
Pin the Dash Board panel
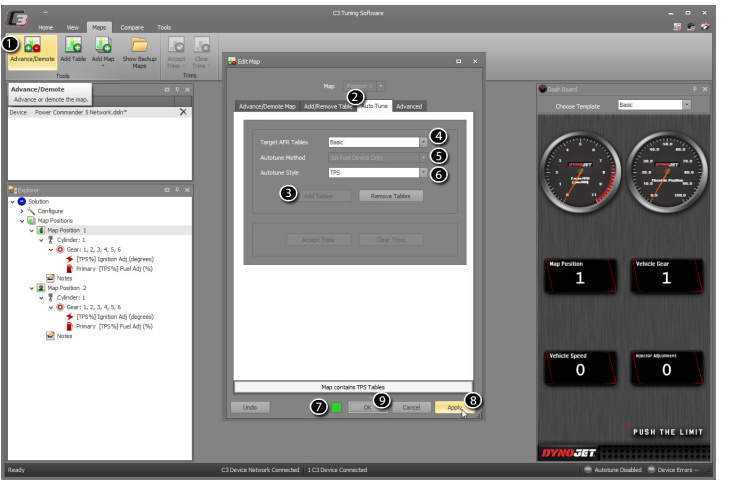pyautogui.click(x=695, y=89)
